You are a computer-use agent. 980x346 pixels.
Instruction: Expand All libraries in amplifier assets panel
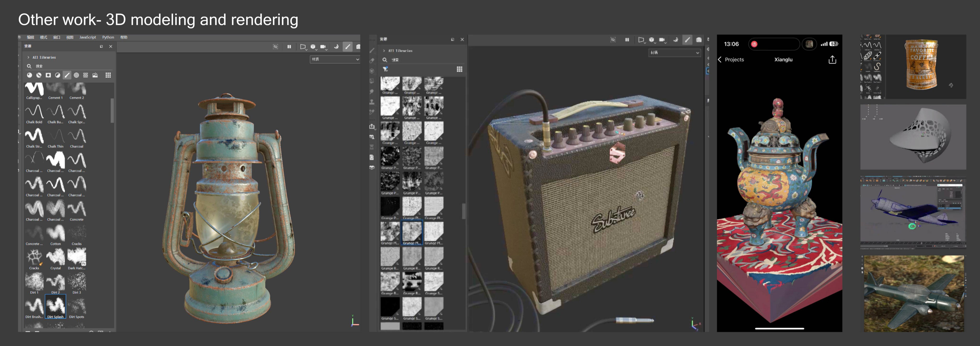click(384, 50)
